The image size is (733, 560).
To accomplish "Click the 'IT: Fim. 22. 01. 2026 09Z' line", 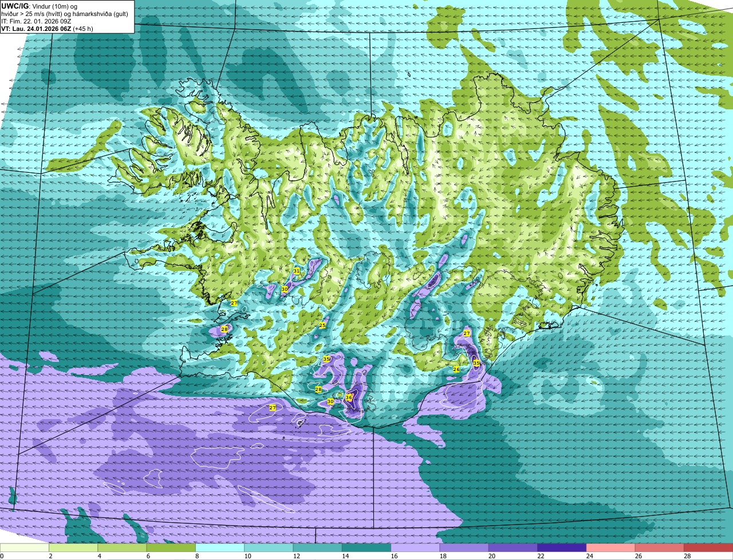I will (x=37, y=21).
